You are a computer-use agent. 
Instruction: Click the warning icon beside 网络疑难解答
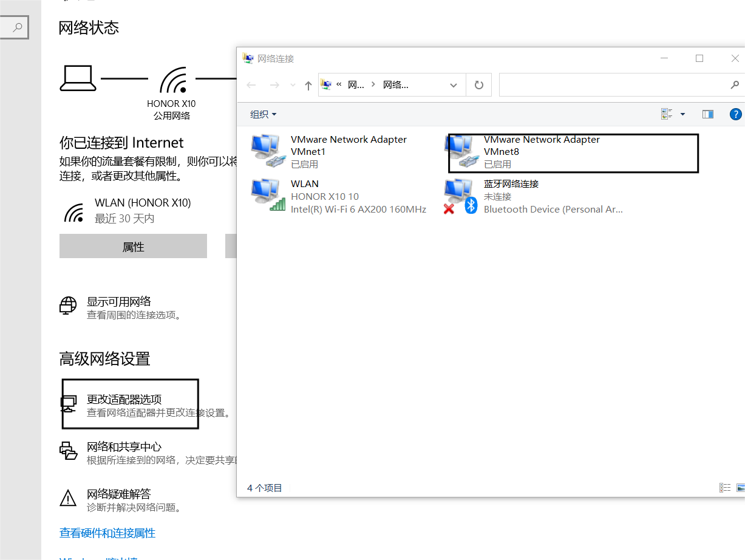(68, 498)
